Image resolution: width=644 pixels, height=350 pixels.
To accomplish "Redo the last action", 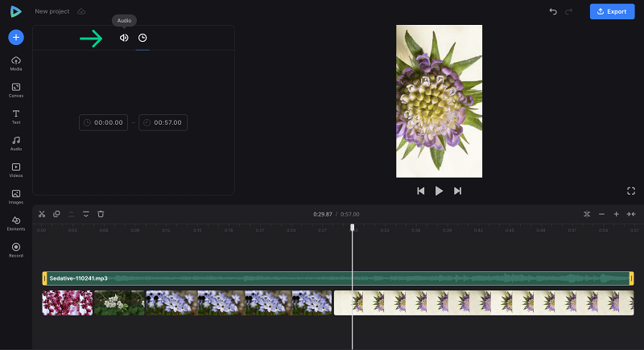I will (x=569, y=11).
